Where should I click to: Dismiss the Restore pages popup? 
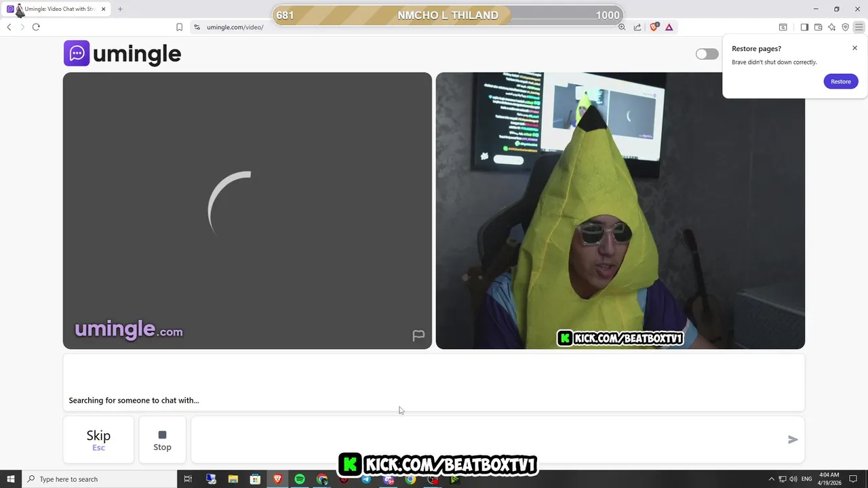(854, 48)
